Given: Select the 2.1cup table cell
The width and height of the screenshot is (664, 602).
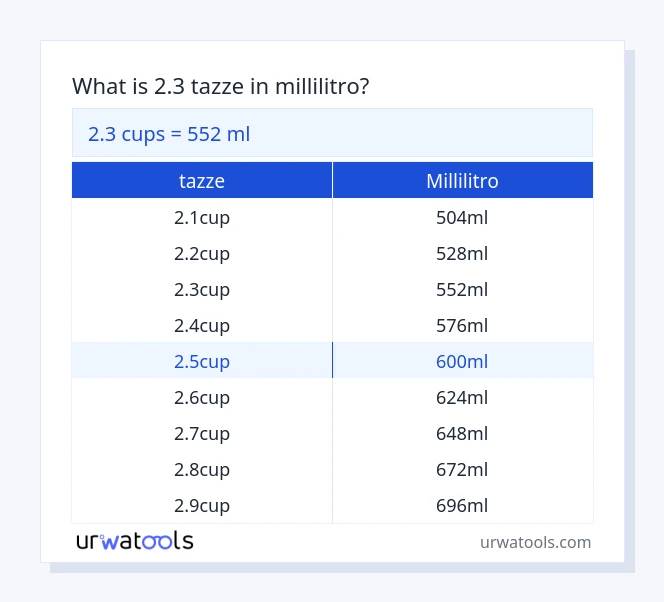Looking at the screenshot, I should (202, 217).
